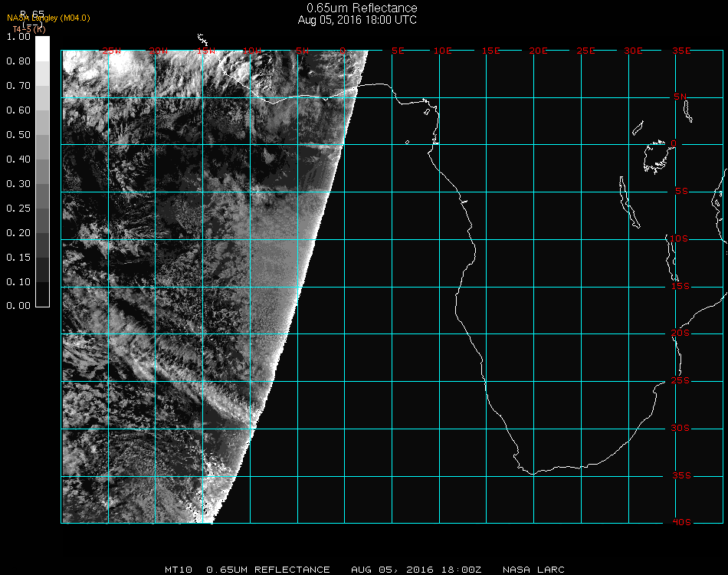This screenshot has height=575, width=728.
Task: Click the 'NASA LARC' footer text
Action: tap(533, 570)
